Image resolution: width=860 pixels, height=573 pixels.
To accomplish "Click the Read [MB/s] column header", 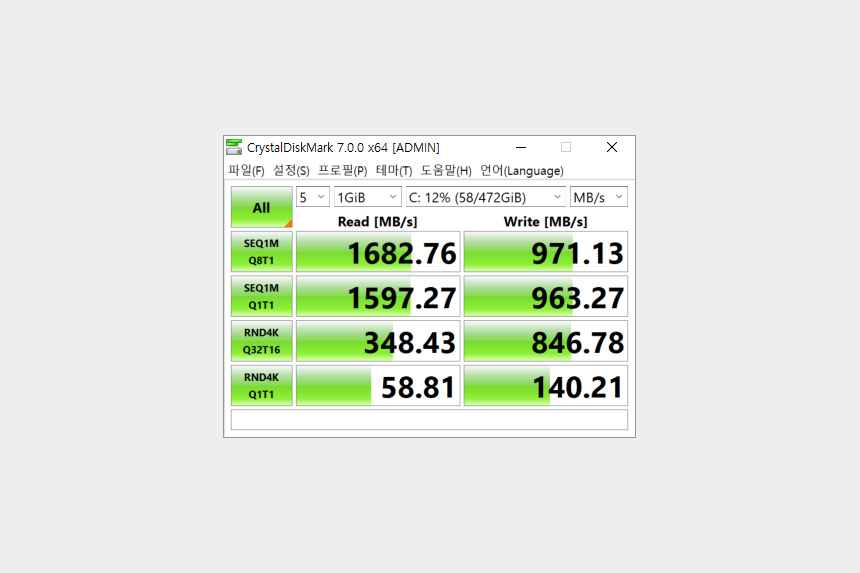I will [377, 222].
